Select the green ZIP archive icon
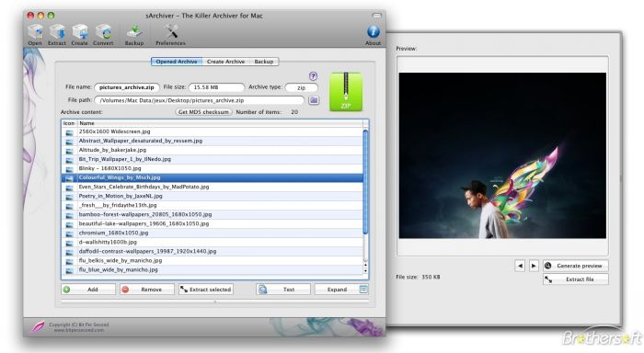The width and height of the screenshot is (644, 353). [x=346, y=92]
